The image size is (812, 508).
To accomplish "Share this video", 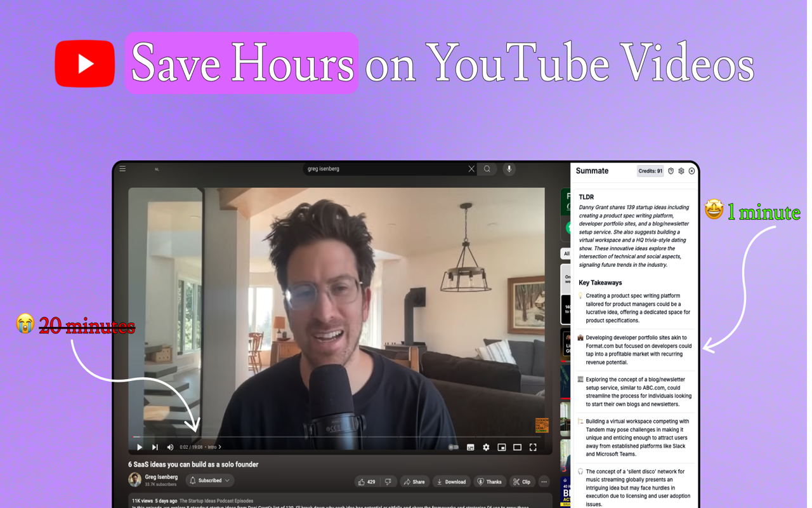I will 414,482.
